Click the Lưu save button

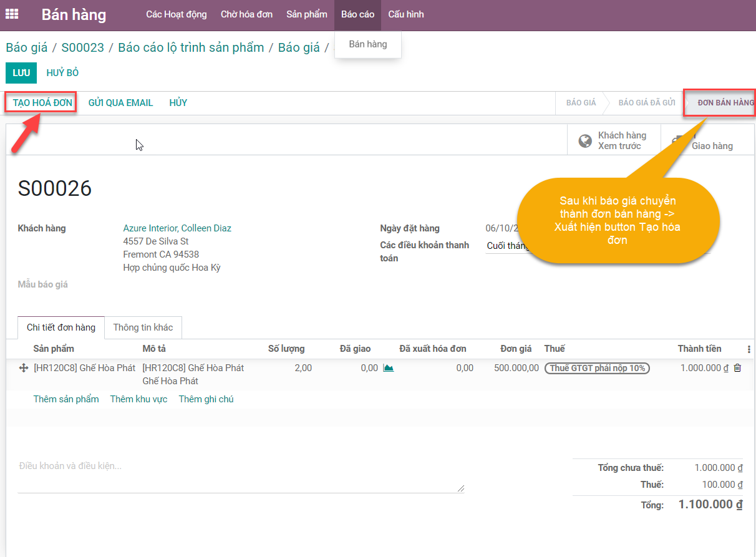pyautogui.click(x=21, y=73)
